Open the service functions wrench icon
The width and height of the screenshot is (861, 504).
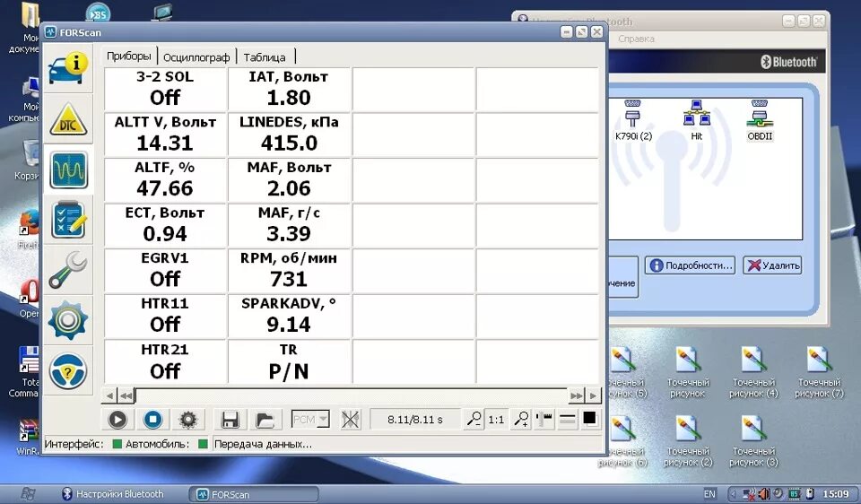pos(68,270)
